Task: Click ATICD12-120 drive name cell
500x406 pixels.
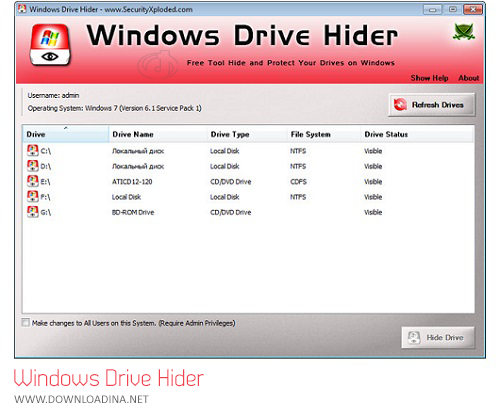Action: point(132,182)
